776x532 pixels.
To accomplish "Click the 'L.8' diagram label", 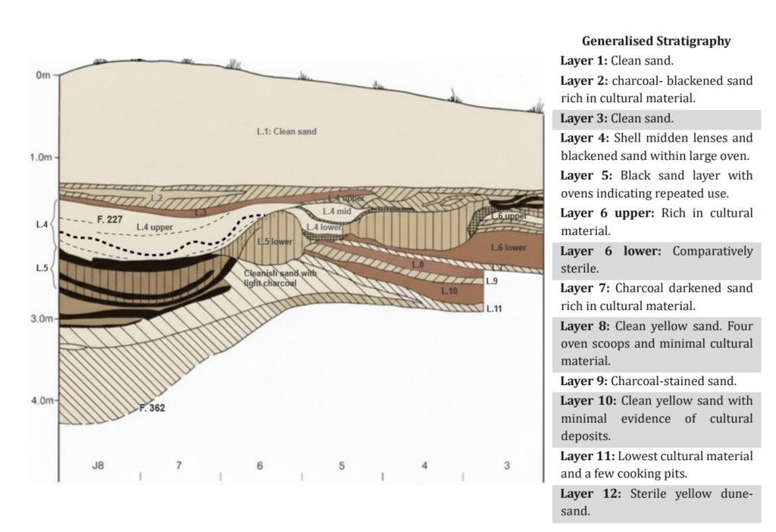I will (x=418, y=264).
